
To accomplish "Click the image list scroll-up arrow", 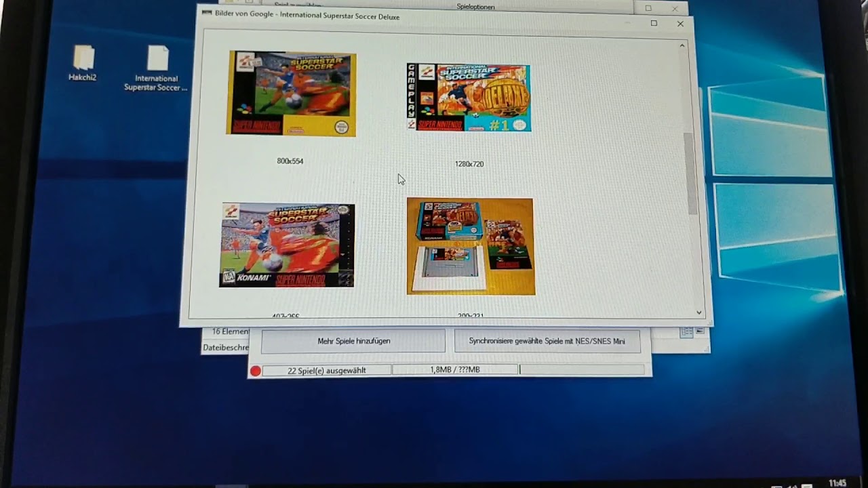I will point(682,45).
